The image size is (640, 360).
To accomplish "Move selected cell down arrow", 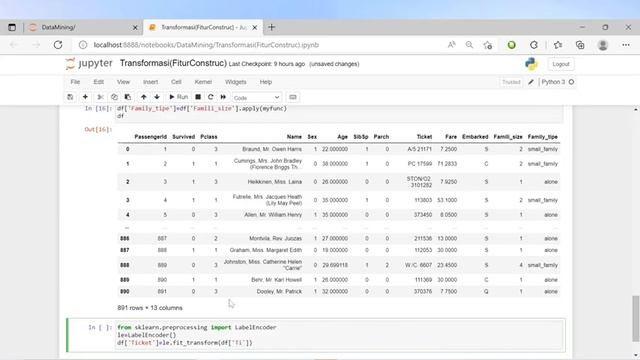I will point(157,97).
